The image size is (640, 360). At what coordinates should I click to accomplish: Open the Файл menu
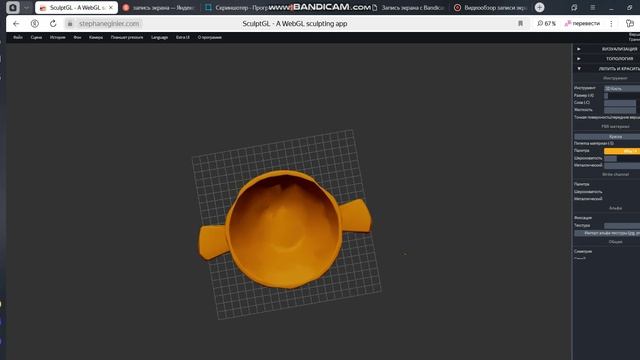[18, 37]
